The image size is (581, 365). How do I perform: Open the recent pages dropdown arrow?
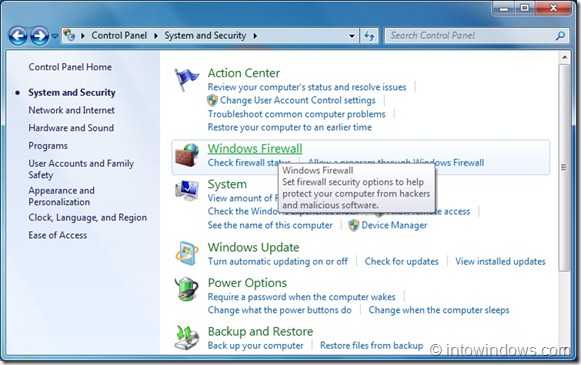click(x=55, y=36)
